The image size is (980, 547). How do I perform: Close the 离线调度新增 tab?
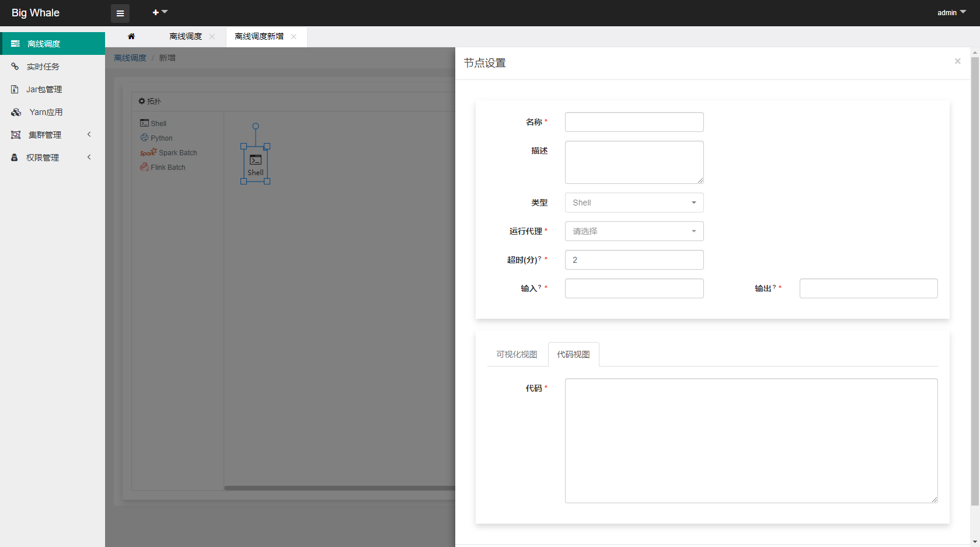tap(294, 36)
